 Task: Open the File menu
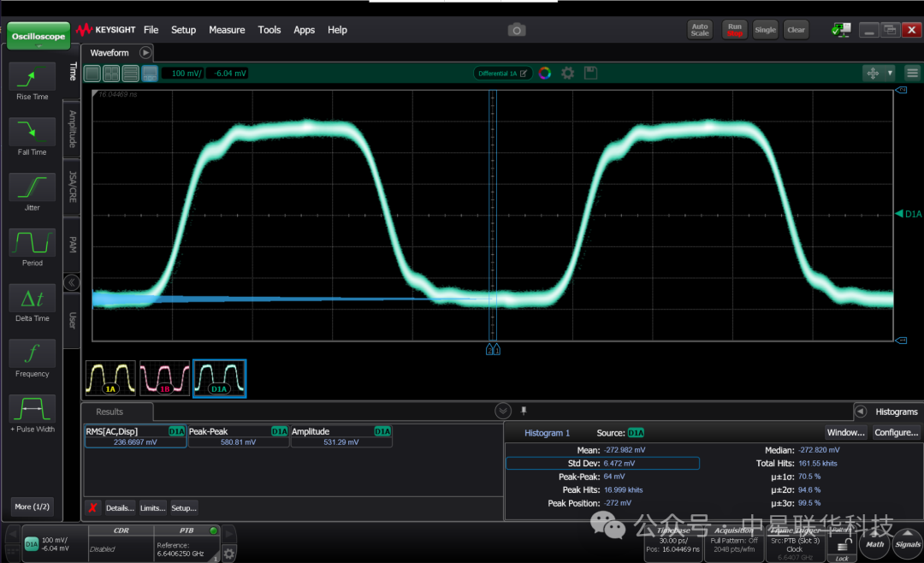pyautogui.click(x=151, y=30)
